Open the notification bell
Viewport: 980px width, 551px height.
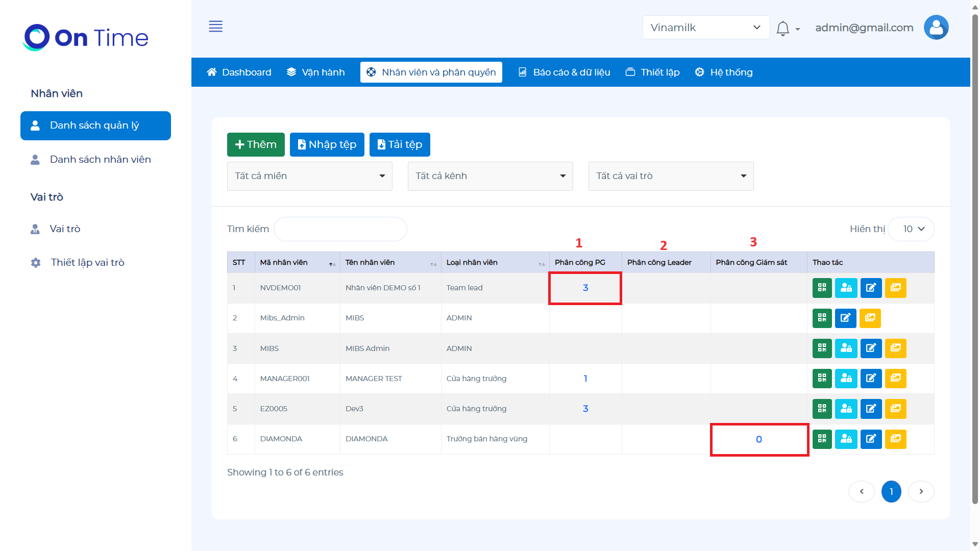tap(782, 28)
